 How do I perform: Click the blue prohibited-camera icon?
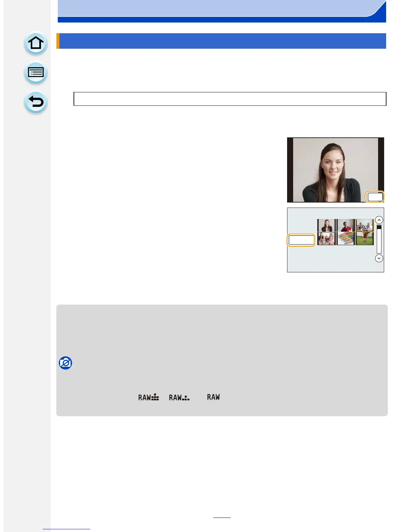pos(65,363)
